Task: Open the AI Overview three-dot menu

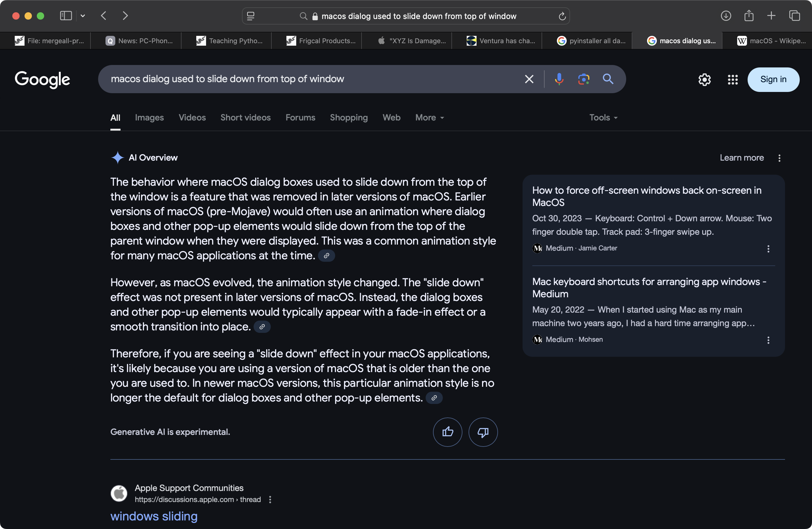Action: (x=779, y=158)
